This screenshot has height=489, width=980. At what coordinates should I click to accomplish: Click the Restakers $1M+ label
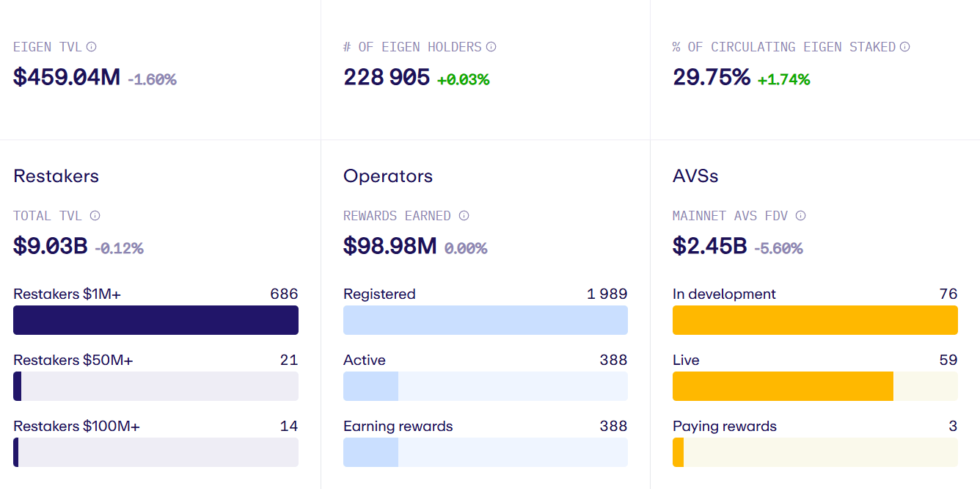[x=67, y=294]
